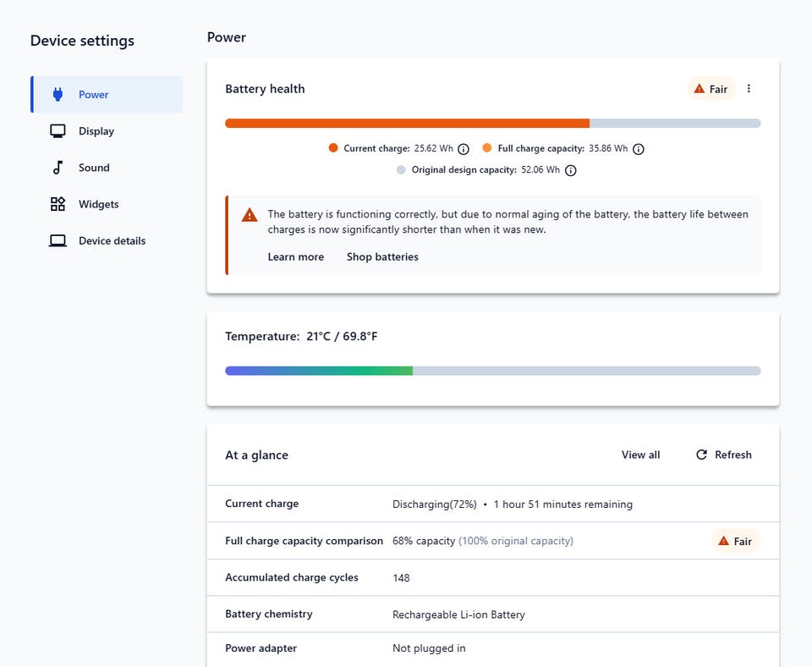The image size is (812, 667).
Task: Click the "148" accumulated charge cycles value
Action: (401, 578)
